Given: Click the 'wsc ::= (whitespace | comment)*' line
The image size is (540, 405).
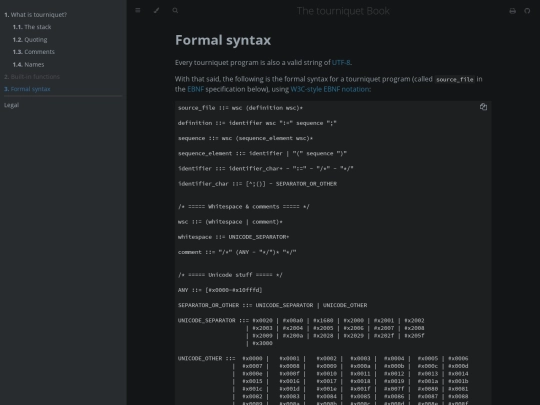Looking at the screenshot, I should point(230,222).
